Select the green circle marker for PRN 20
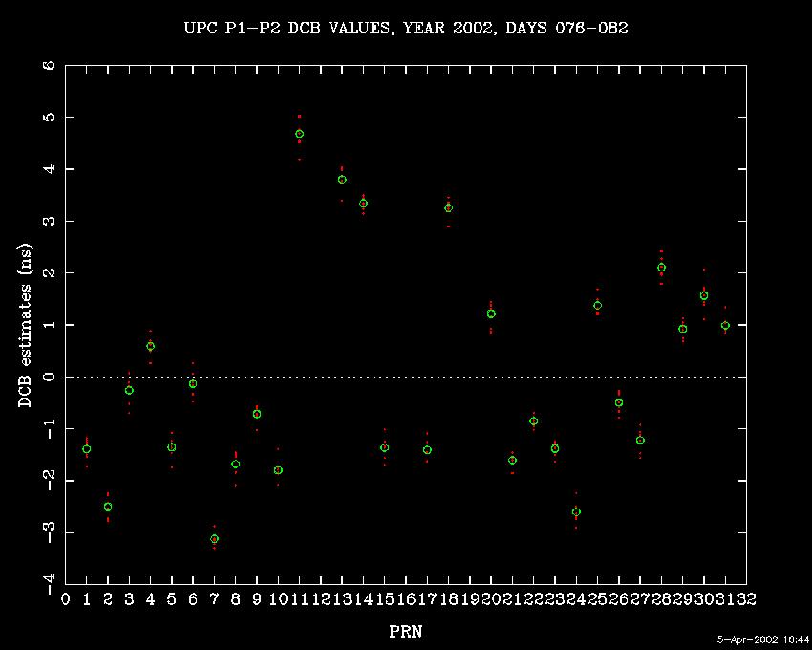The width and height of the screenshot is (812, 650). pyautogui.click(x=491, y=314)
